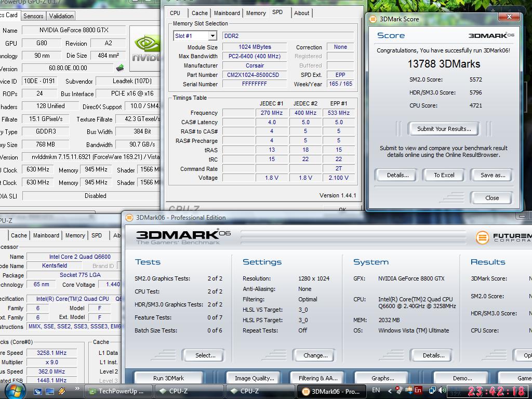
Task: Open Image Quality button
Action: point(255,378)
